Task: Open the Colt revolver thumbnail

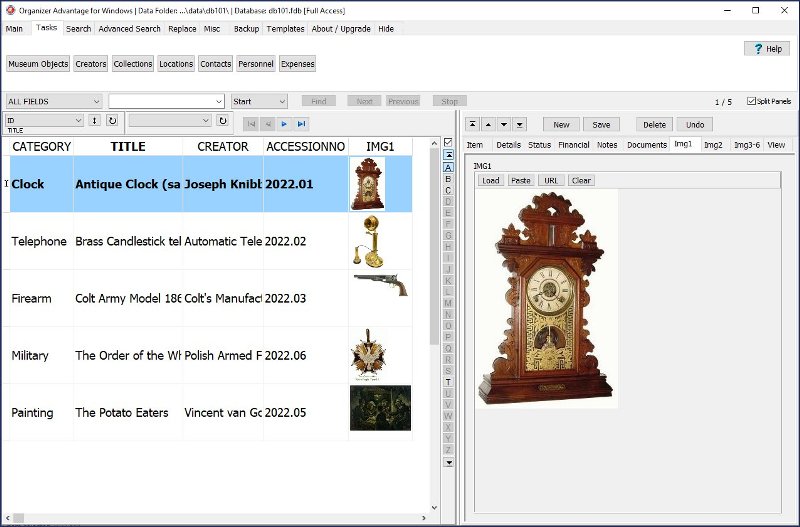Action: coord(381,285)
